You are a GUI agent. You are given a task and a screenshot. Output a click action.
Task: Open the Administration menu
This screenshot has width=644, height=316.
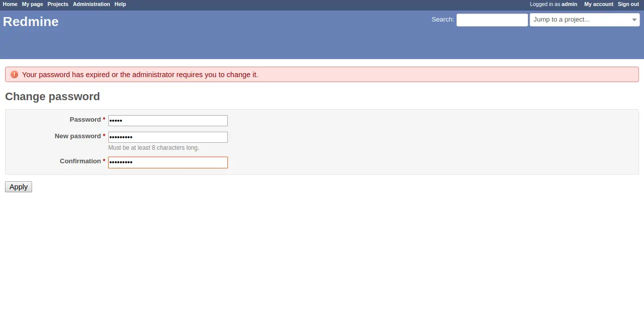(x=91, y=4)
